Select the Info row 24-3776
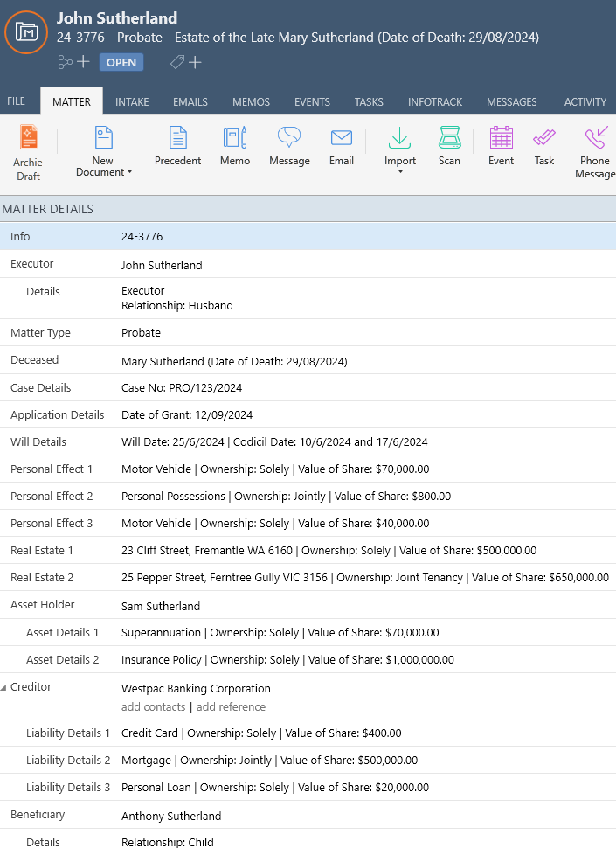 click(x=308, y=236)
